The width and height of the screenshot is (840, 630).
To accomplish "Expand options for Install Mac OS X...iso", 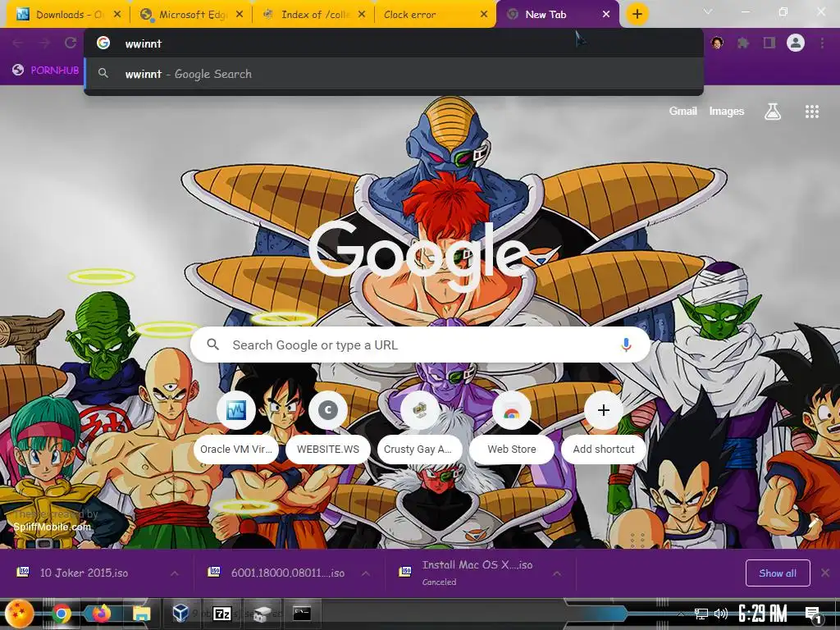I will click(557, 573).
